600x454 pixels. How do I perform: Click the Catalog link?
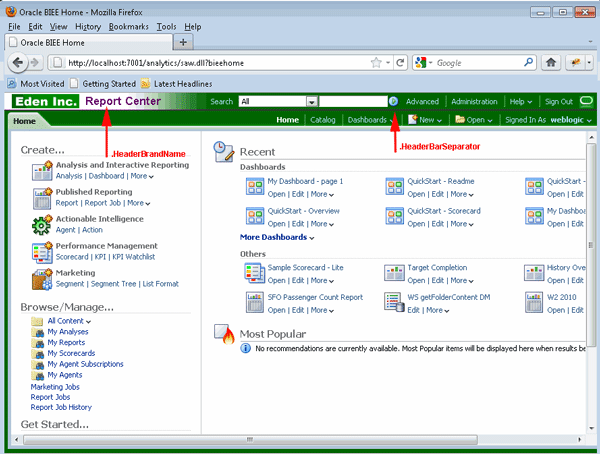(323, 120)
